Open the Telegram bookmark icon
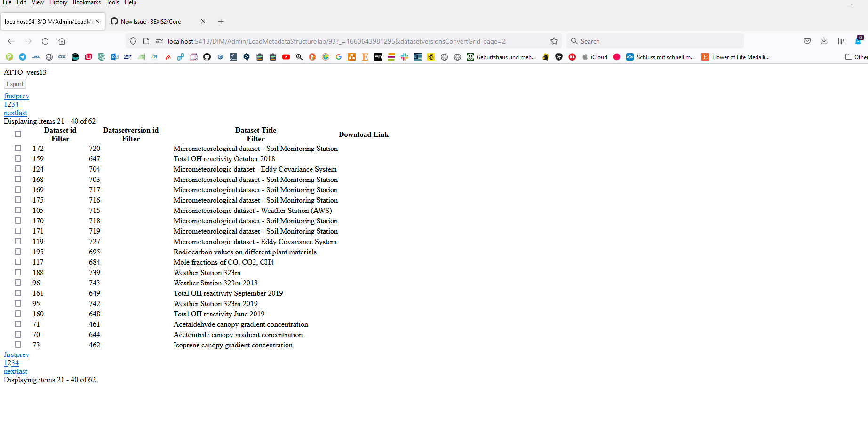Image resolution: width=868 pixels, height=448 pixels. pos(23,57)
